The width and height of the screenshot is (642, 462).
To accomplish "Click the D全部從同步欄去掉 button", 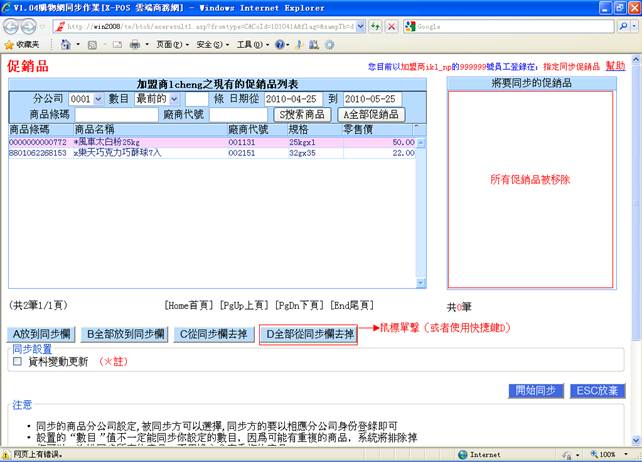I will [x=308, y=334].
